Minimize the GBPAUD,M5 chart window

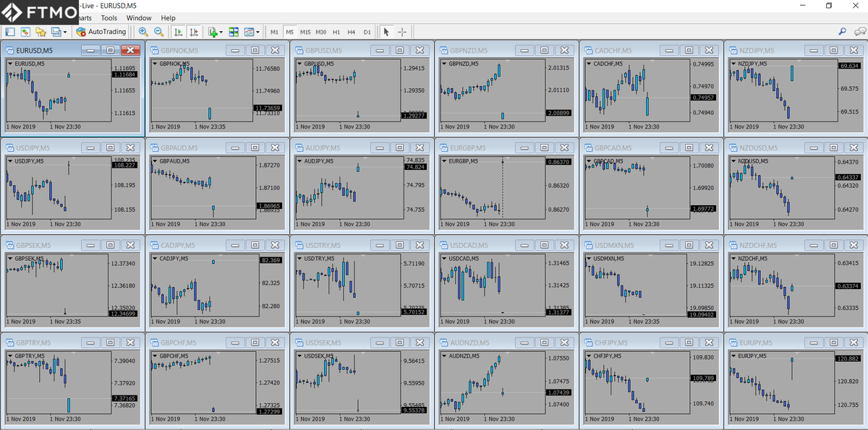pyautogui.click(x=235, y=148)
